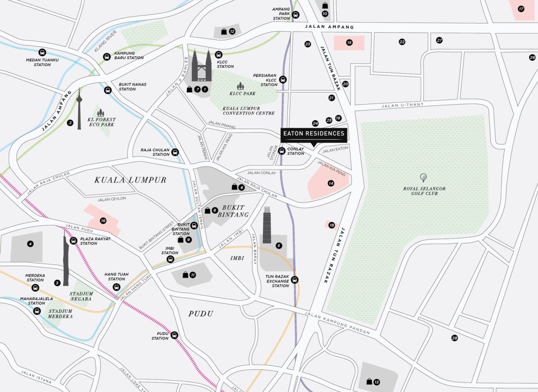538x392 pixels.
Task: Select the Conlay Station train icon
Action: tap(282, 151)
